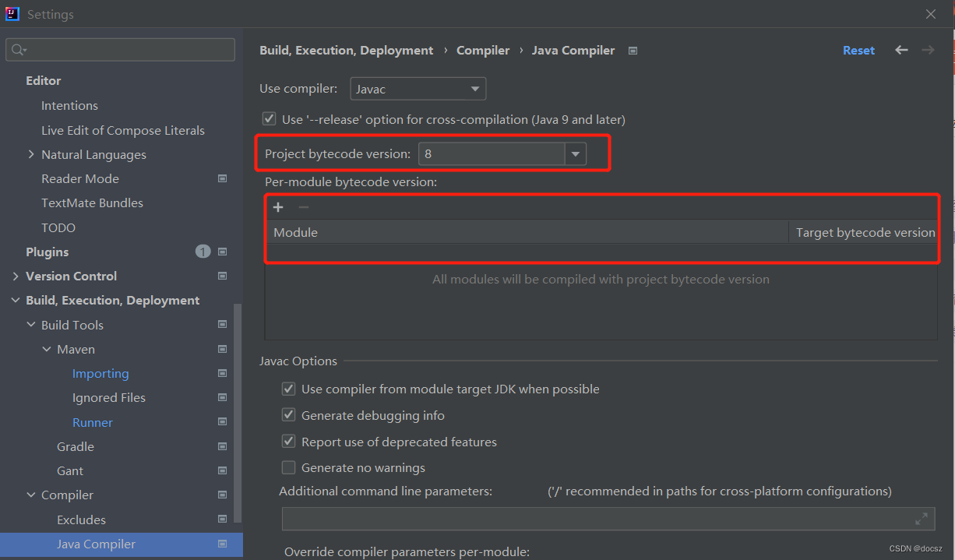This screenshot has width=955, height=560.
Task: Click the Compiler breadcrumb link
Action: click(x=483, y=51)
